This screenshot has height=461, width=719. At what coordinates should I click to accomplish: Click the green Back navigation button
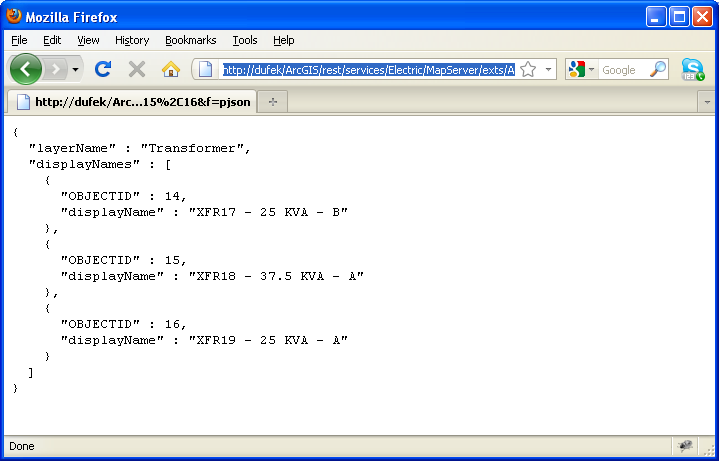coord(25,69)
